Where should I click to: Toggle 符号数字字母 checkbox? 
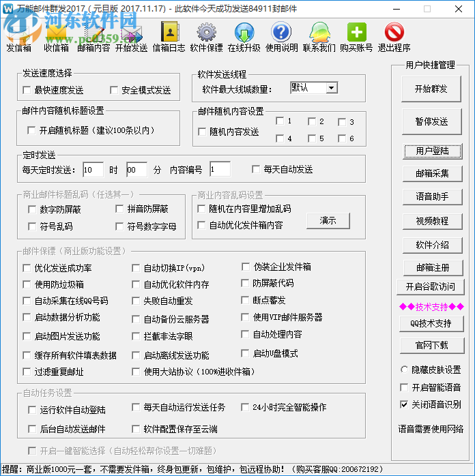(x=119, y=226)
